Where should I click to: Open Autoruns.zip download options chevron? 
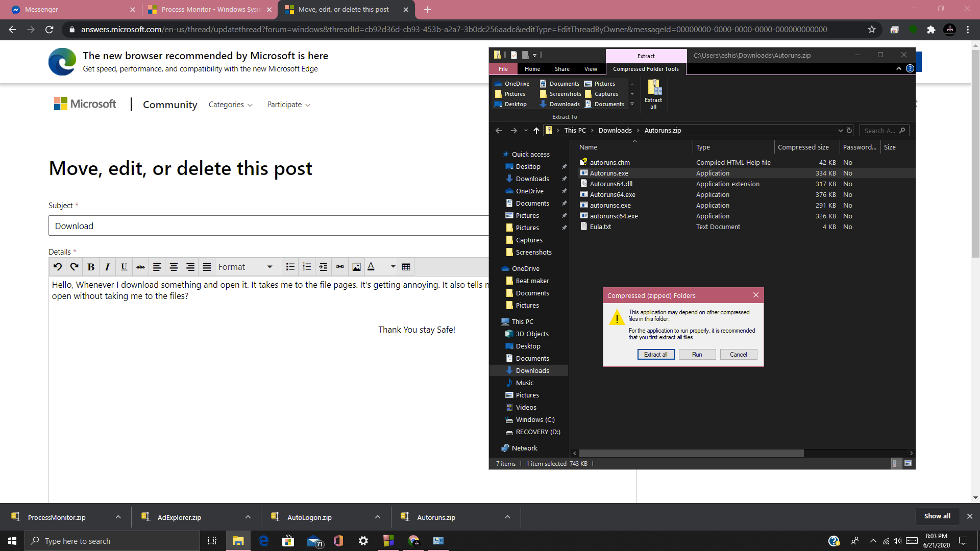coord(507,517)
